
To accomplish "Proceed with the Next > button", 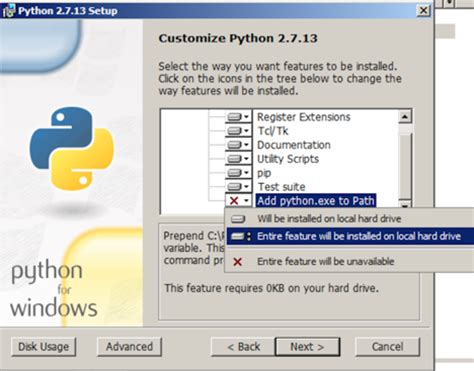I will [x=307, y=347].
